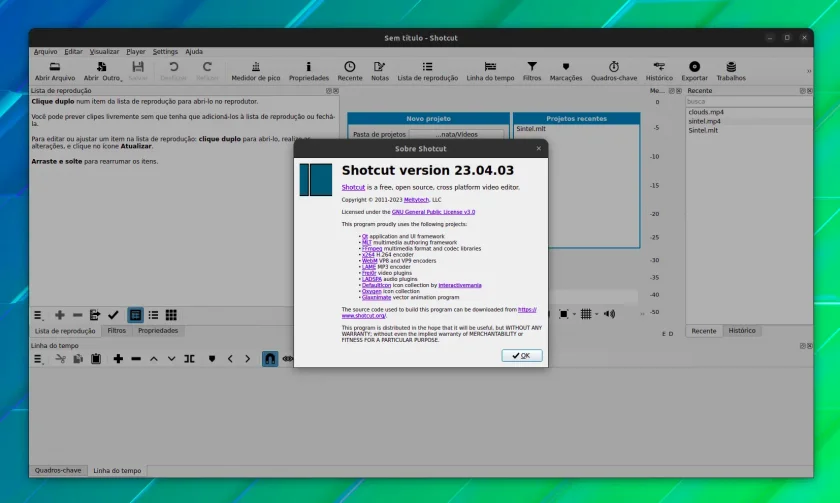The image size is (840, 503).
Task: Open the Quadros-chave stopwatch icon
Action: click(614, 67)
